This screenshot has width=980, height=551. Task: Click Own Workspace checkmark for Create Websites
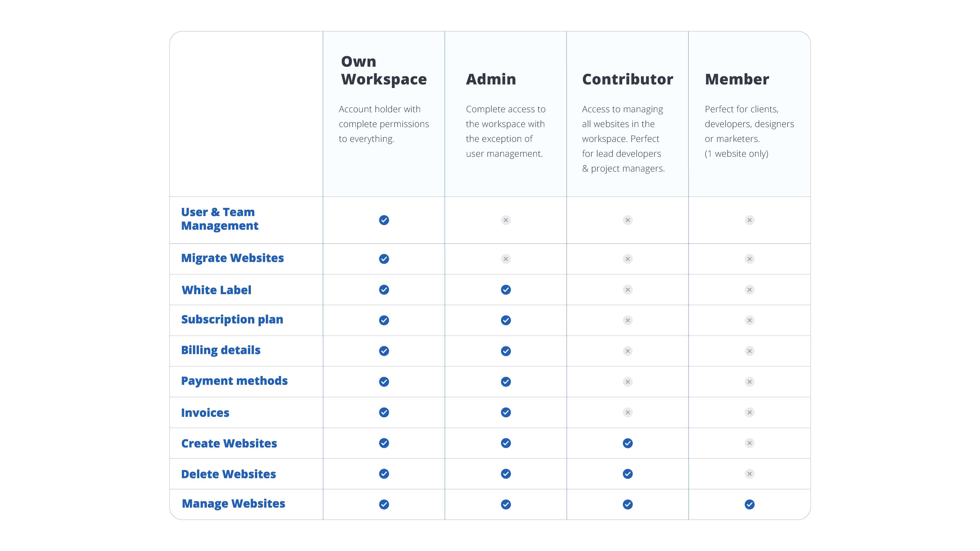(x=384, y=443)
